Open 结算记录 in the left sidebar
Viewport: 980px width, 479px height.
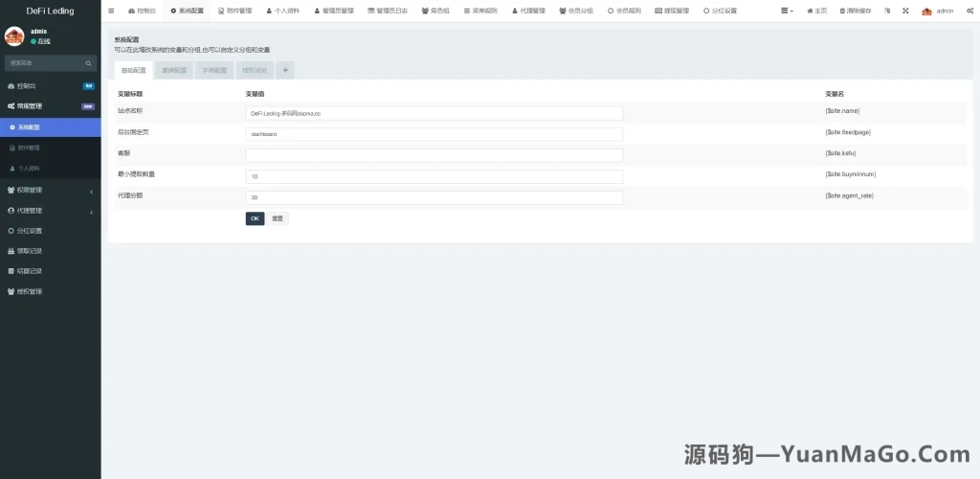tap(50, 271)
